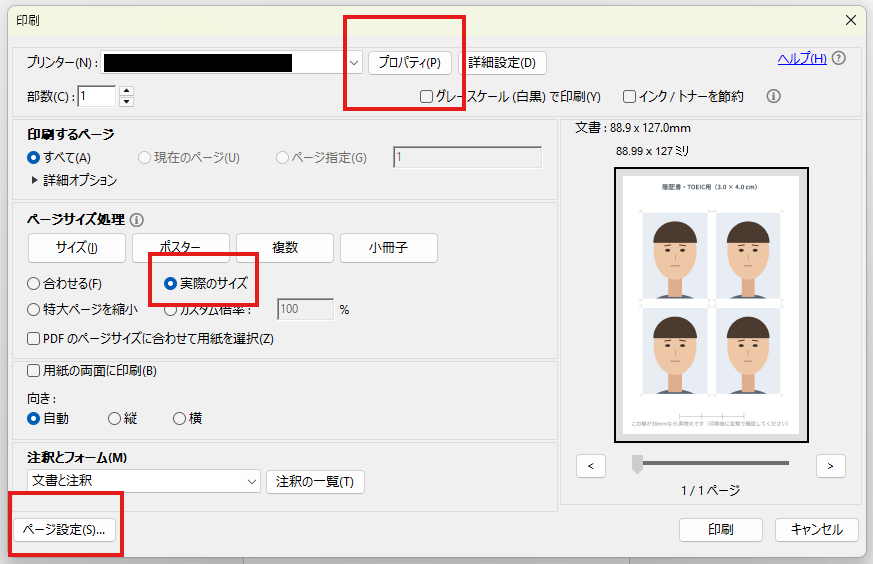Click the 1 / 1 ページ label
The width and height of the screenshot is (873, 564).
(x=710, y=491)
